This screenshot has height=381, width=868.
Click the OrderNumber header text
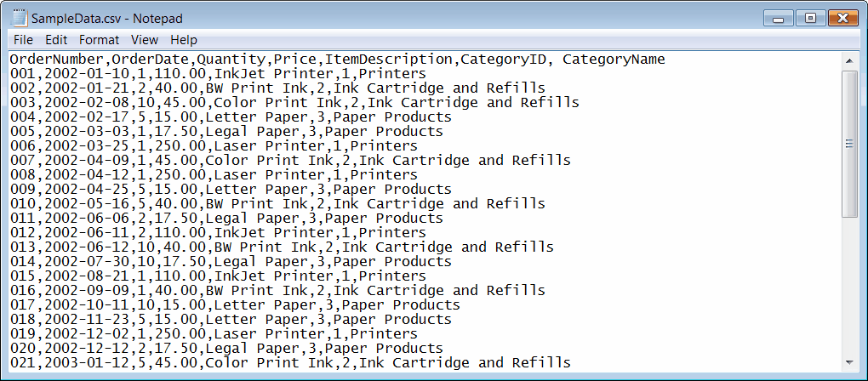click(x=56, y=60)
